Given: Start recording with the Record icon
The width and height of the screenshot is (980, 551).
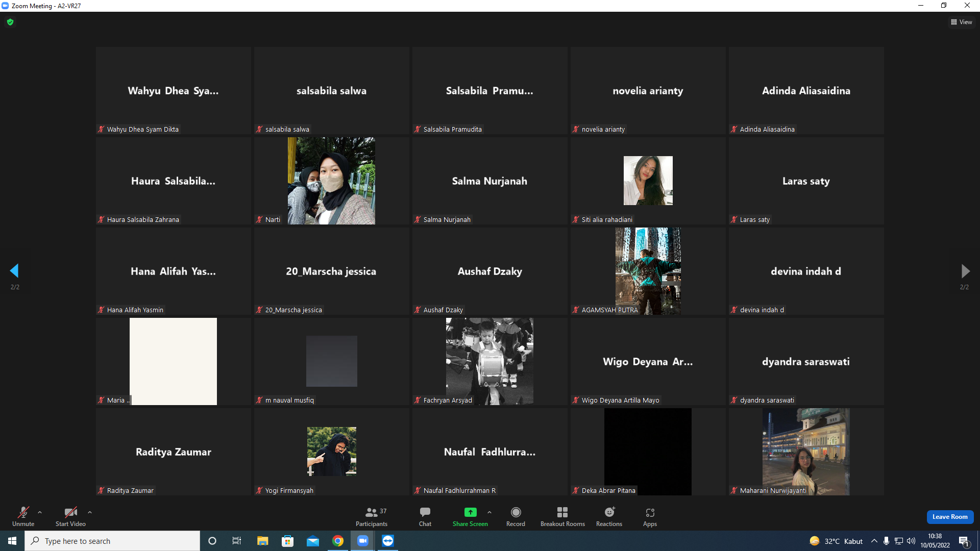Looking at the screenshot, I should (x=516, y=512).
